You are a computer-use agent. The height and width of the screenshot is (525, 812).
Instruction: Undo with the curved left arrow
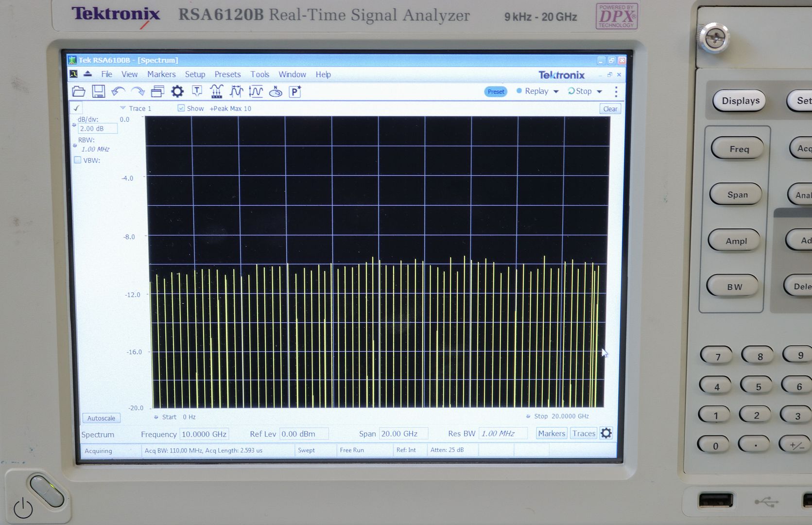(x=118, y=91)
